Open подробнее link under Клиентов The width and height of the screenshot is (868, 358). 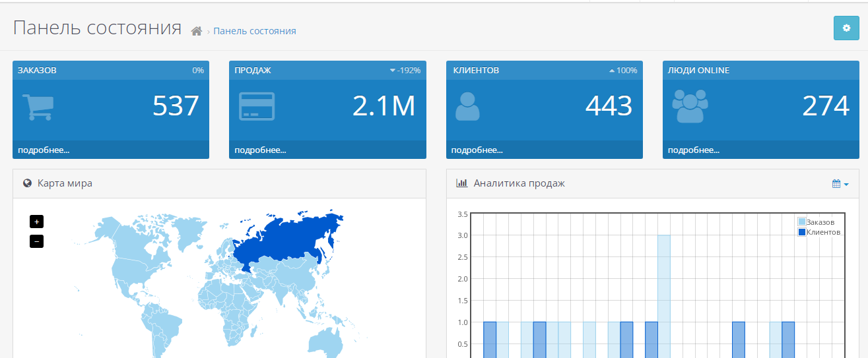coord(477,150)
